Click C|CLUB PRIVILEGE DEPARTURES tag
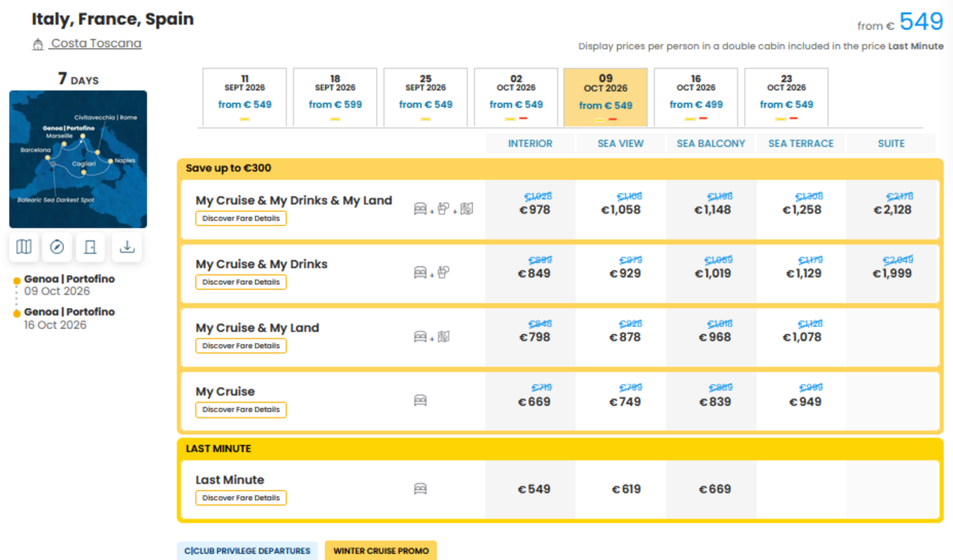Viewport: 953px width, 560px height. (247, 551)
